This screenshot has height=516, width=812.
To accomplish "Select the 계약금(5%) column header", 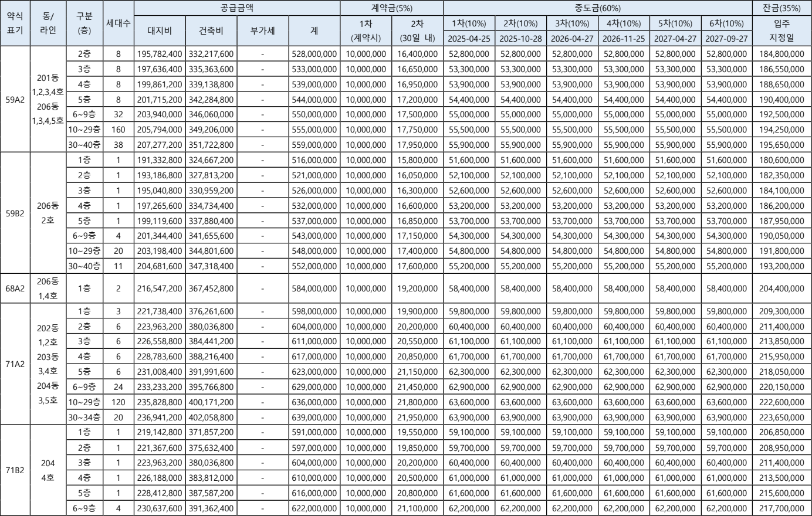I will [x=392, y=8].
